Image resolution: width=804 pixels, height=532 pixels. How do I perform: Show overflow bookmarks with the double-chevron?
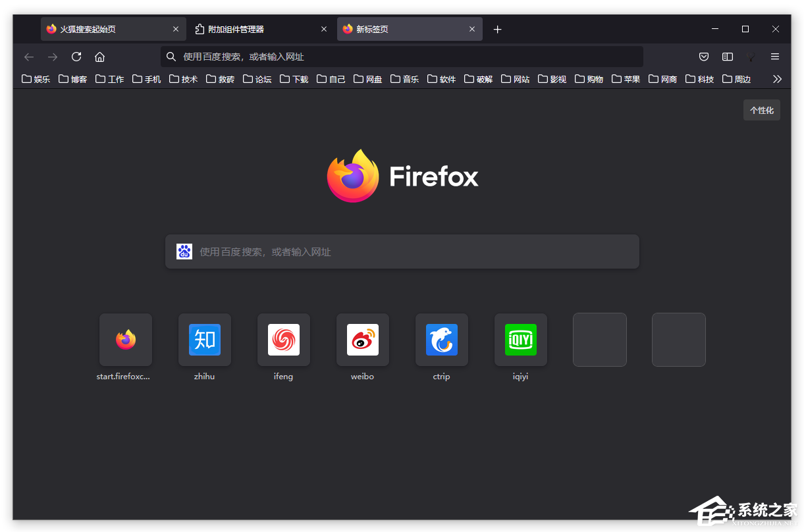click(x=778, y=78)
